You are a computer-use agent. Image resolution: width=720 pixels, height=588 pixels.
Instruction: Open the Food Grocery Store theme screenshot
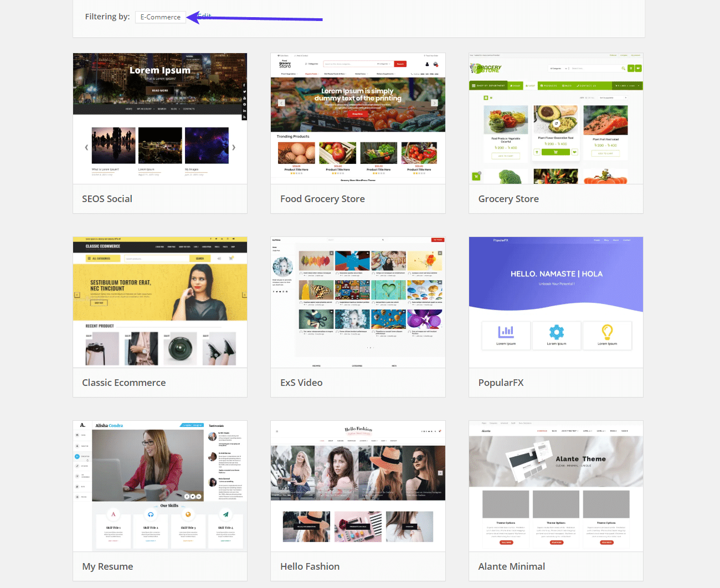[358, 118]
